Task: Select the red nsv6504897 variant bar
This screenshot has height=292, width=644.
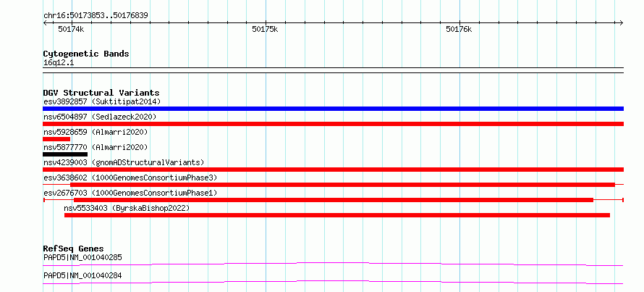Action: [333, 124]
